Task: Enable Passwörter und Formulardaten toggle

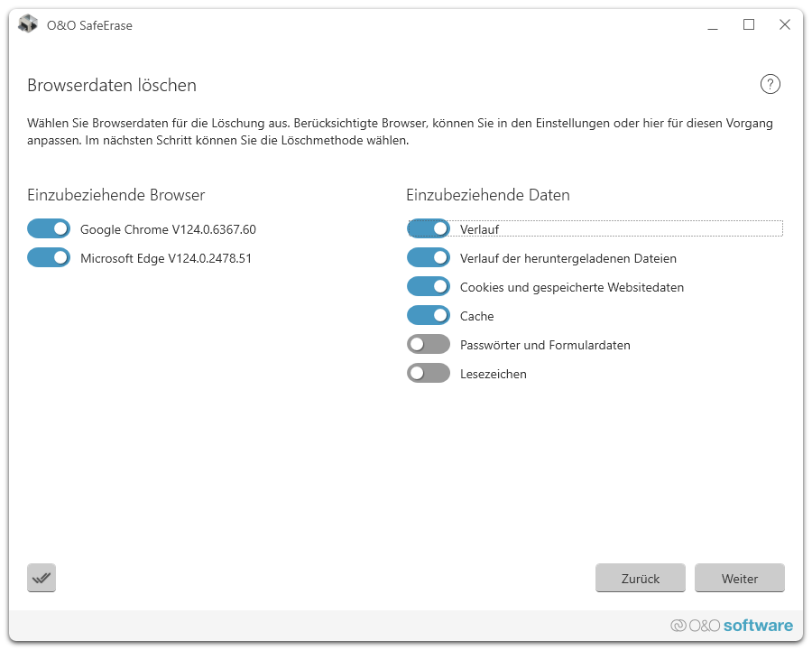Action: pyautogui.click(x=429, y=344)
